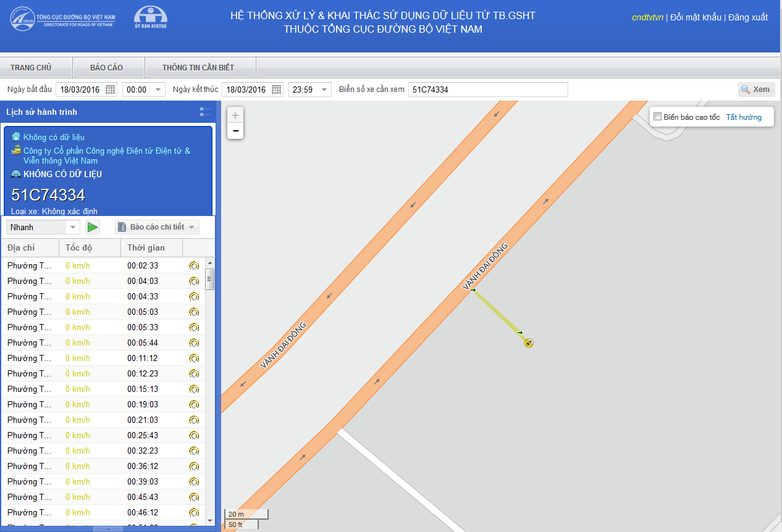Click the Công ty Cổ phần Công nghệ link
The height and width of the screenshot is (532, 782).
tap(107, 156)
